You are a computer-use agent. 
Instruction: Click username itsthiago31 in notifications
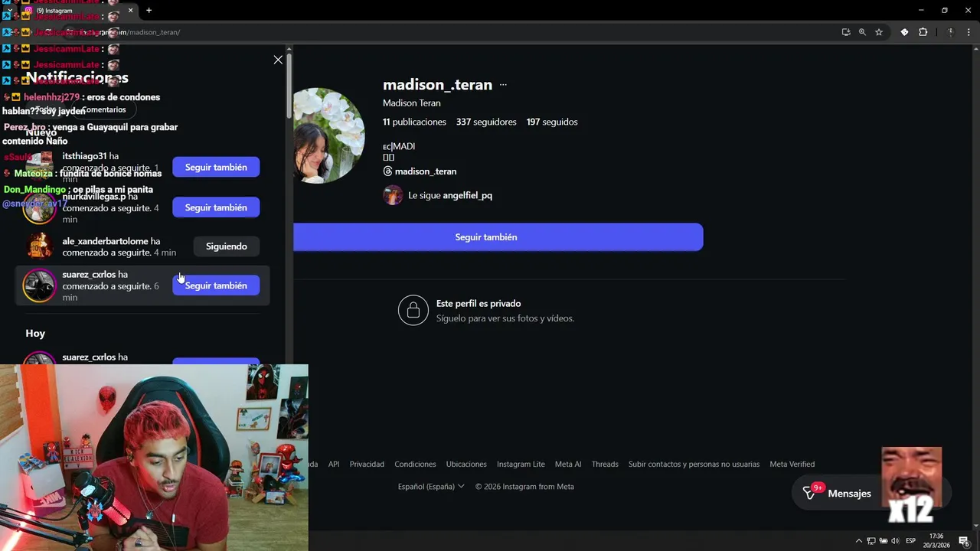coord(84,156)
